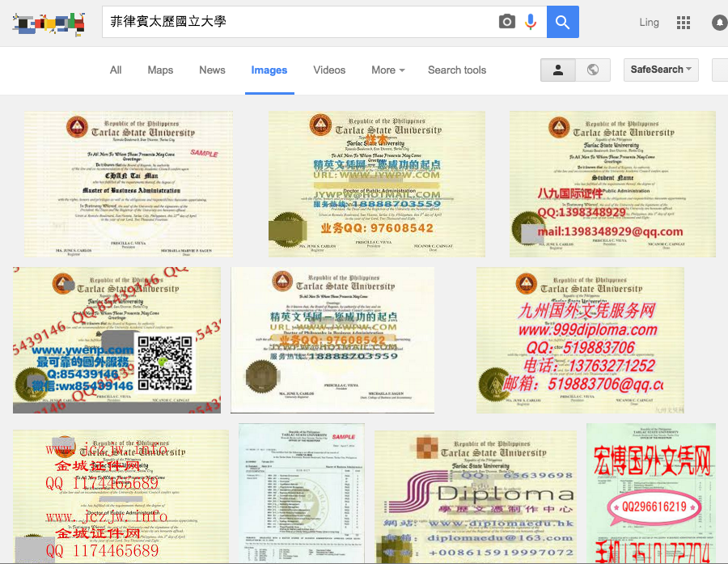Open the CHAN Tai Man MBA sample diploma
Viewport: 728px width, 564px height.
(x=129, y=184)
